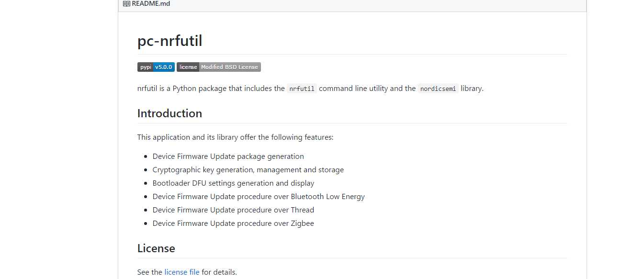Click the Bluetooth Low Energy procedure item
This screenshot has height=279, width=644.
coord(259,197)
